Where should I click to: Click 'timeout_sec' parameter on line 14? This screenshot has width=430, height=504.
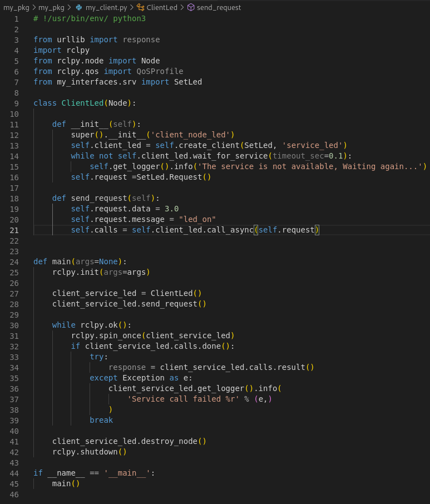(x=298, y=156)
